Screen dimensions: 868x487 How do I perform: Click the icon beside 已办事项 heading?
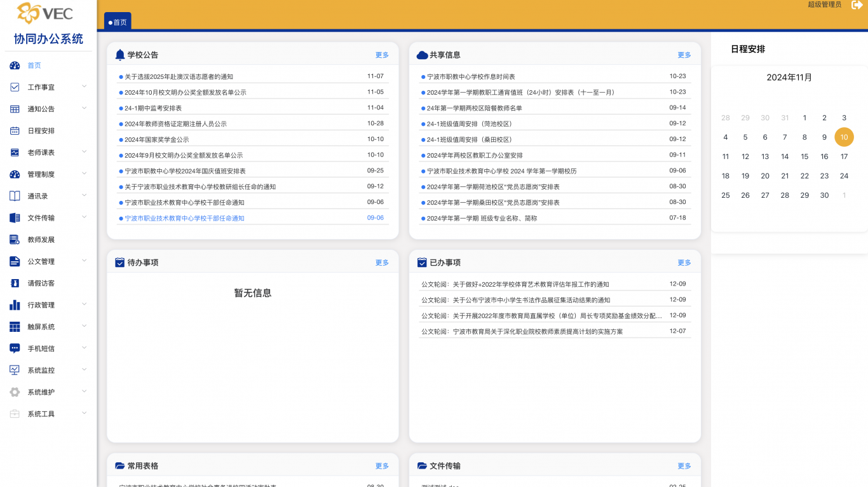(x=422, y=263)
